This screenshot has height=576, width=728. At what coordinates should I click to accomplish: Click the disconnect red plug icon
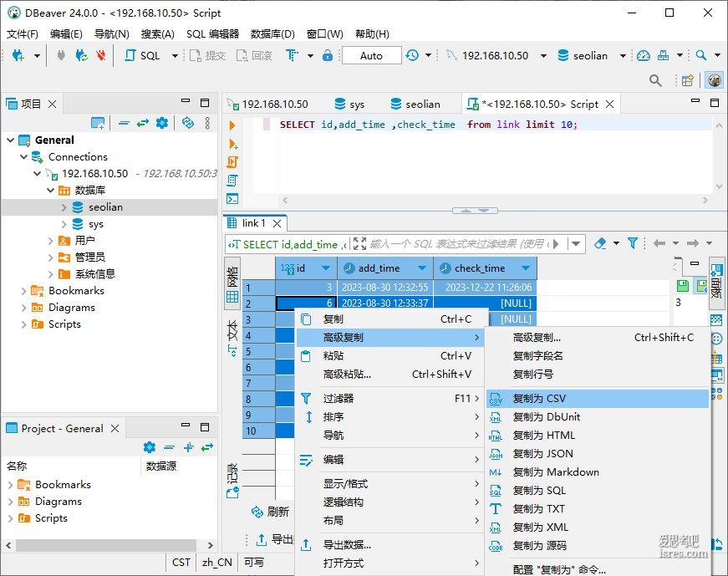point(101,56)
